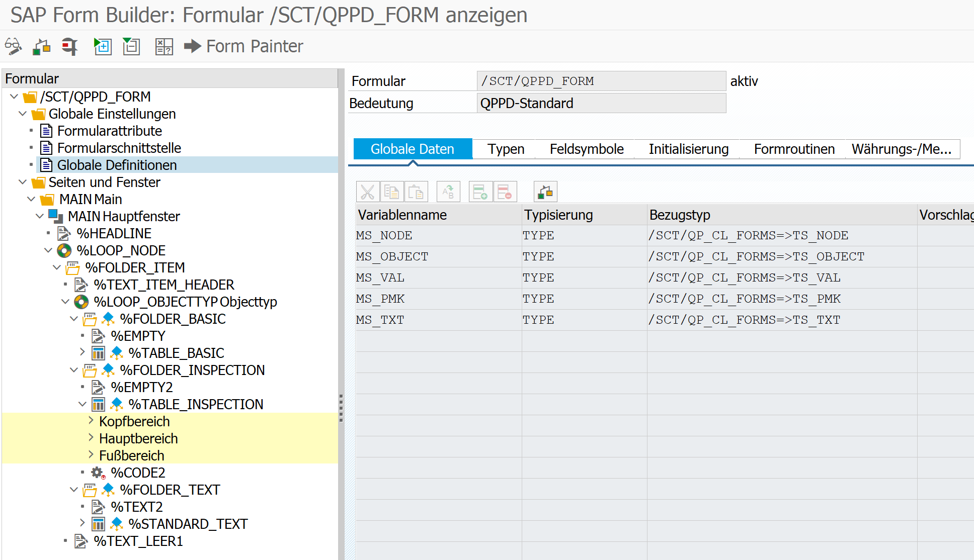Click the table icon of %STANDARD_TEXT
This screenshot has width=974, height=560.
coord(98,524)
